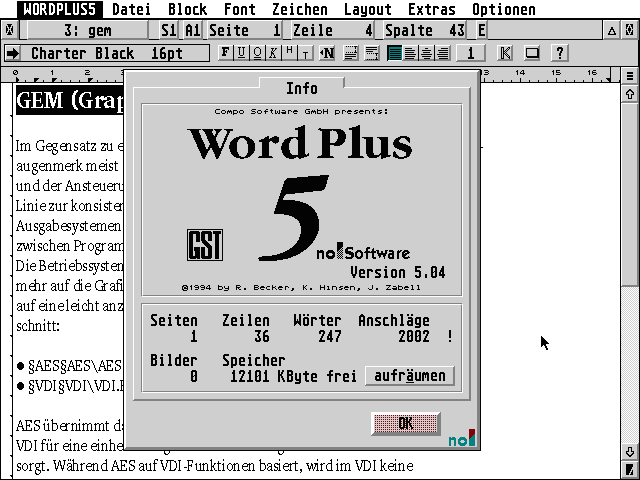Click the Info tab label
This screenshot has width=640, height=480.
302,88
